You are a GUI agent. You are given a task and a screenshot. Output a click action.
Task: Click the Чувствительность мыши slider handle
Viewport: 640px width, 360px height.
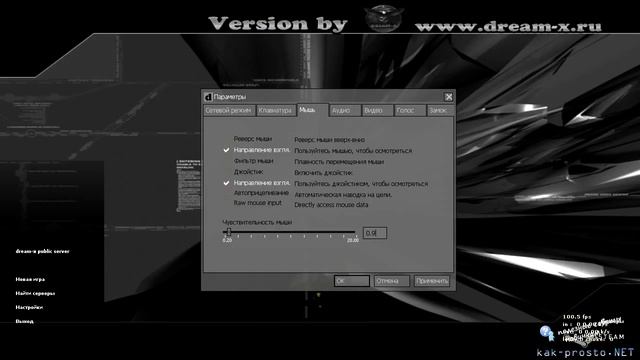pos(229,232)
